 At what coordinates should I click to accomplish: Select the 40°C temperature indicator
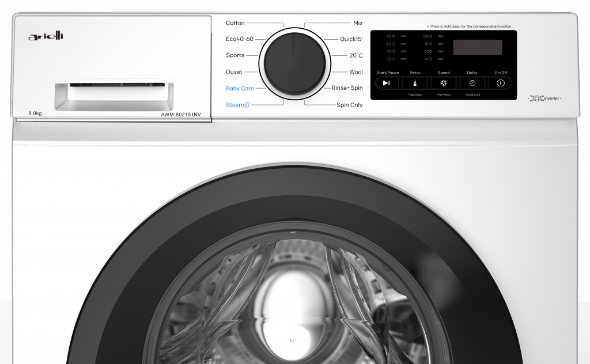click(391, 51)
